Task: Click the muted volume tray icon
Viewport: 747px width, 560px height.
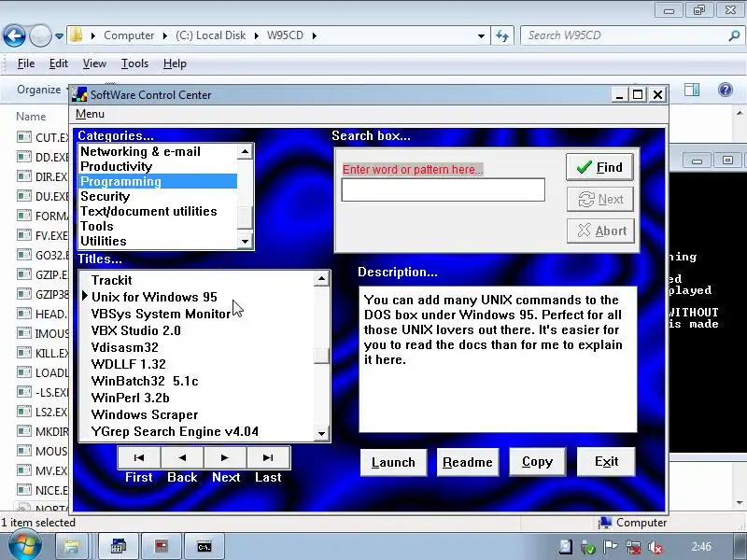Action: coord(656,547)
